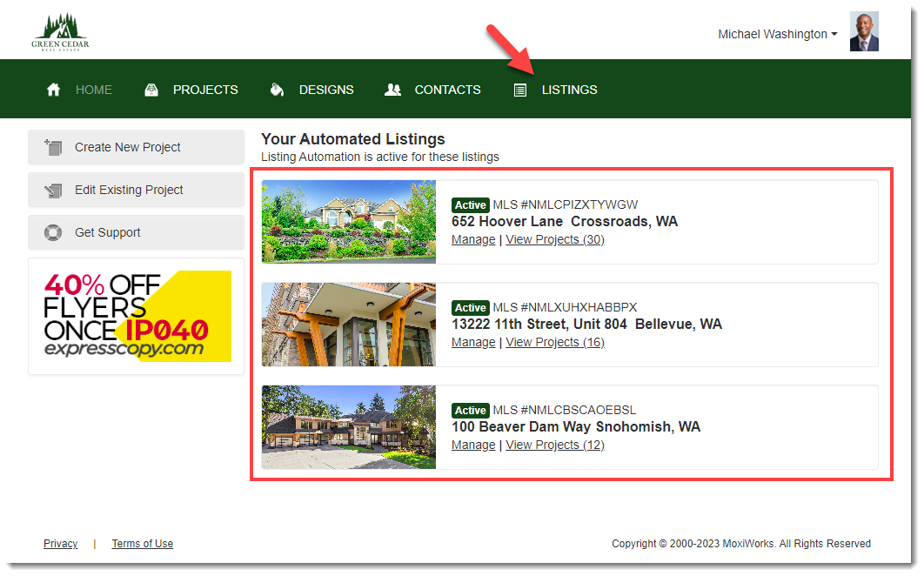Open Manage for the Hoover Lane listing
The image size is (924, 576).
click(x=472, y=239)
